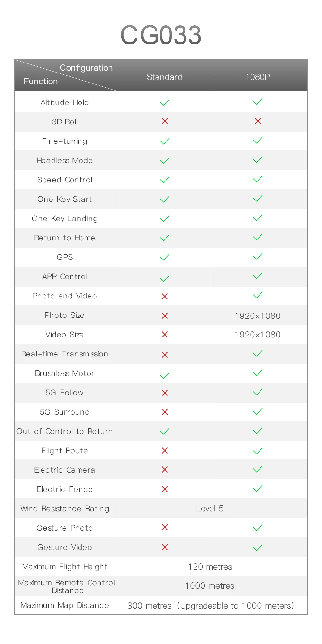Click the CG033 title
The width and height of the screenshot is (322, 644).
(x=161, y=35)
